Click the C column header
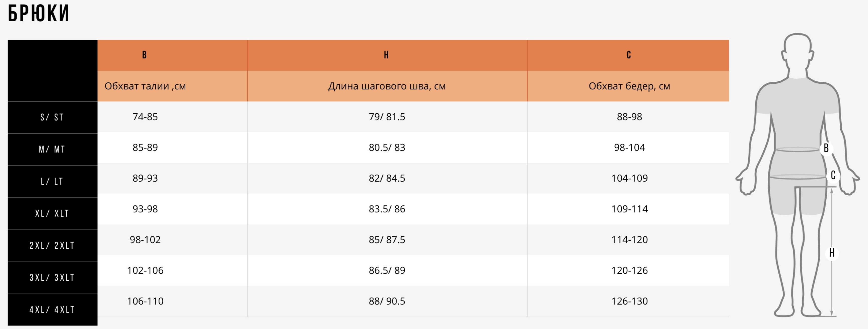Viewport: 868px width, 329px height. [x=628, y=55]
